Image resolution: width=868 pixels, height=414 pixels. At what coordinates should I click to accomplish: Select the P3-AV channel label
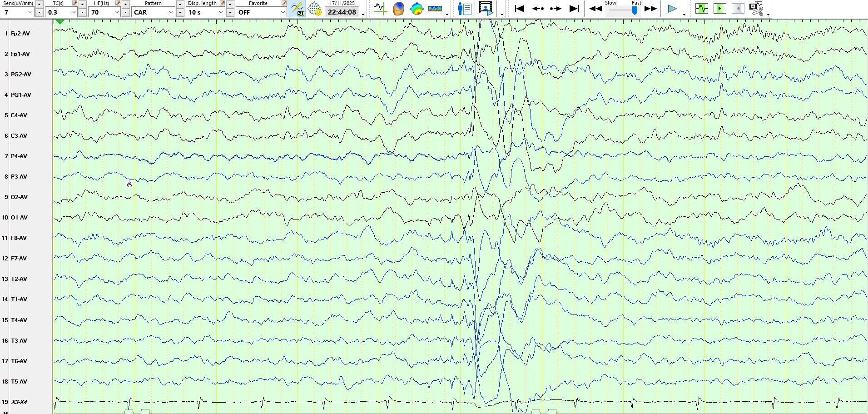pos(19,176)
